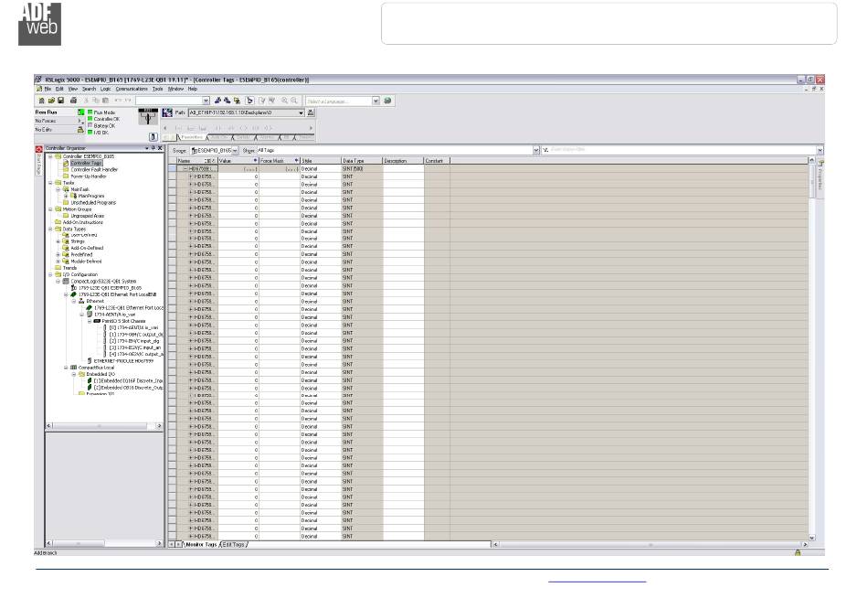Screen dimensions: 868x598
Task: Click the Zoom Out magnifier icon
Action: click(294, 101)
